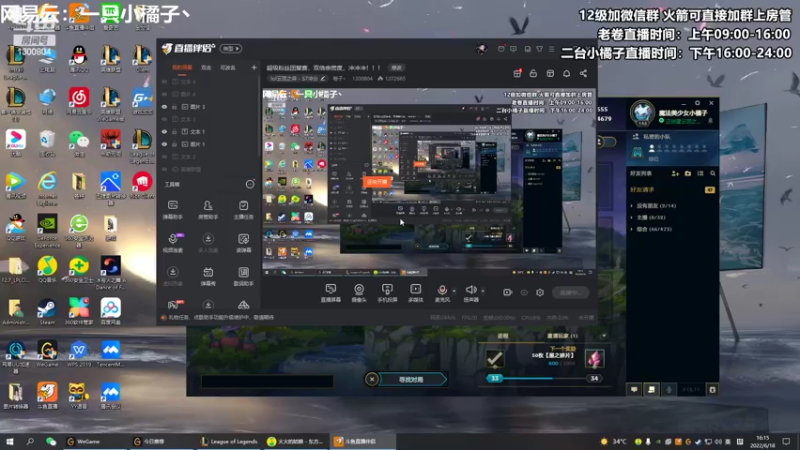Click 寻找对局 find match button
The height and width of the screenshot is (450, 800).
pos(411,380)
